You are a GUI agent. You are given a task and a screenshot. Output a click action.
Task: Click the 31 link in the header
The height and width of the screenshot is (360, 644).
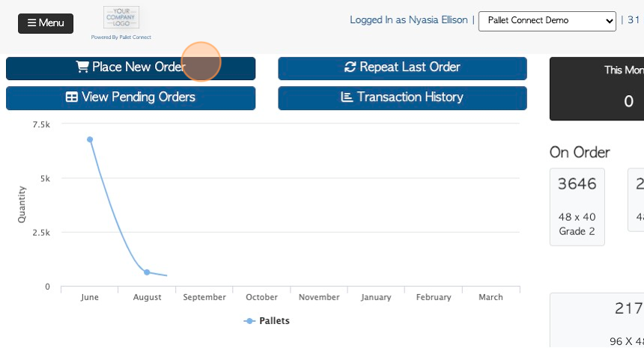[634, 20]
